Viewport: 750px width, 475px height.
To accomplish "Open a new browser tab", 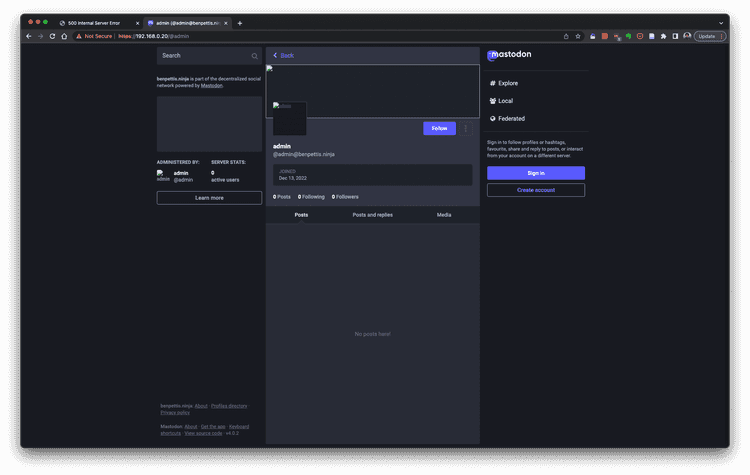I will coord(240,23).
